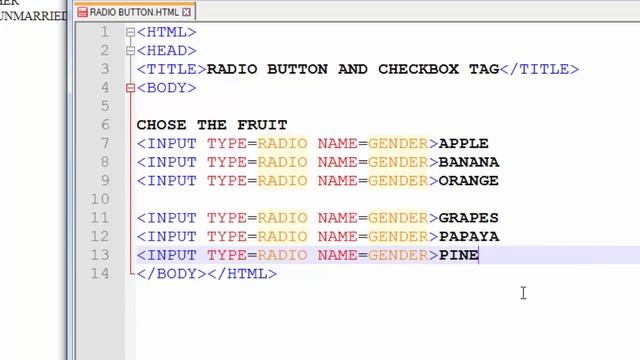Image resolution: width=640 pixels, height=360 pixels.
Task: Click the title text RADIO BUTTON AND CHECKBOX TAG
Action: (x=353, y=69)
